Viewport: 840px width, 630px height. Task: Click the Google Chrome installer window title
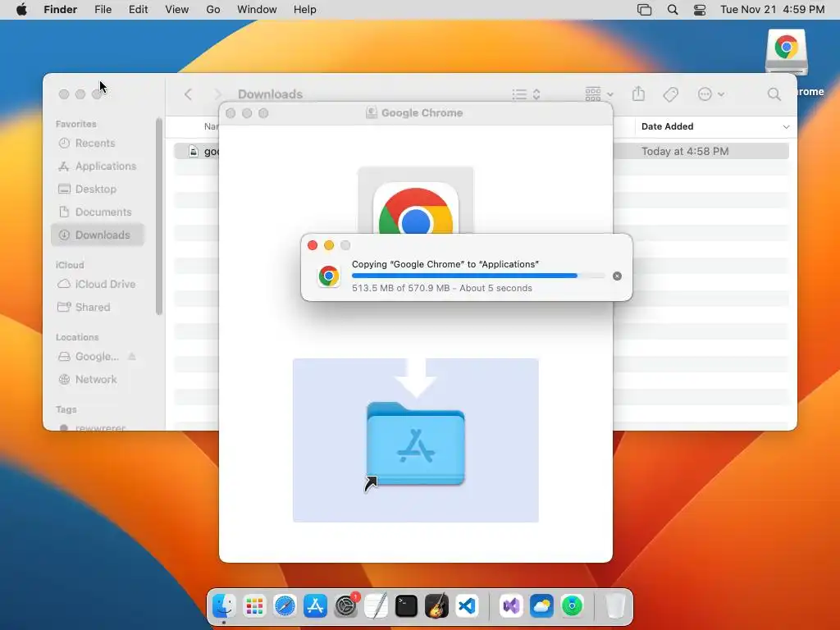click(422, 113)
